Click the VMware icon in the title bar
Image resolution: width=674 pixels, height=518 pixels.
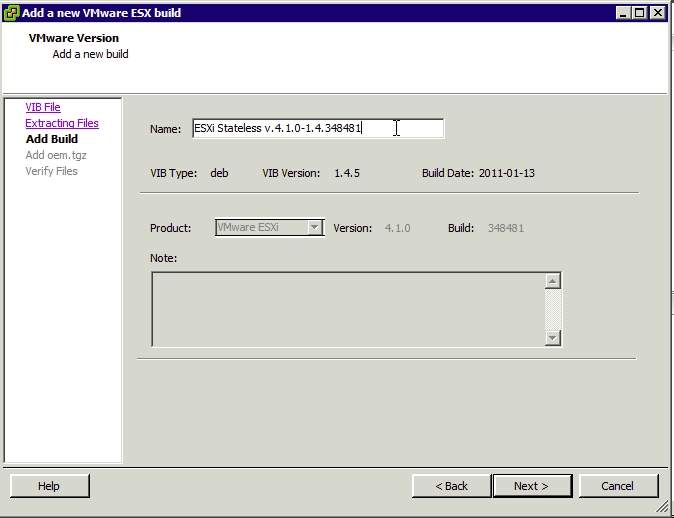[11, 13]
